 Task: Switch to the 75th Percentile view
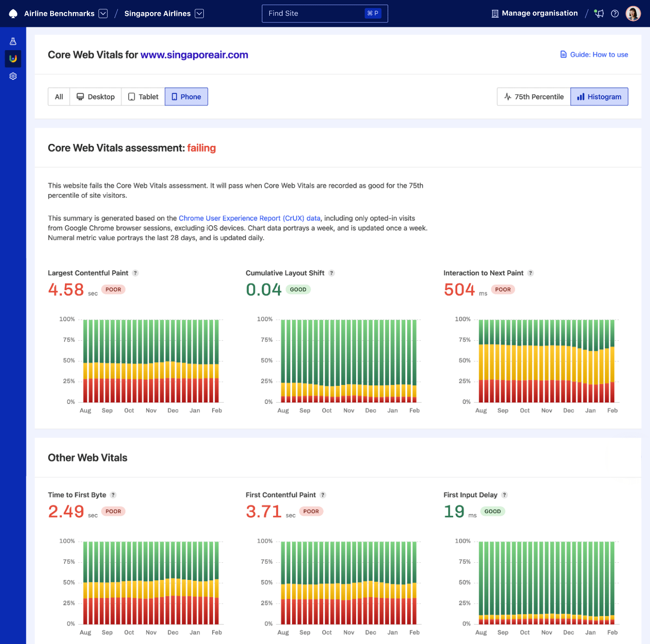pyautogui.click(x=533, y=97)
